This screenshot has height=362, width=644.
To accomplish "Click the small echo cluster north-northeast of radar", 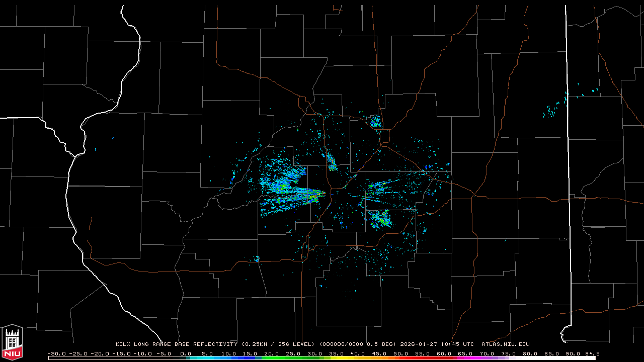I will pos(375,122).
